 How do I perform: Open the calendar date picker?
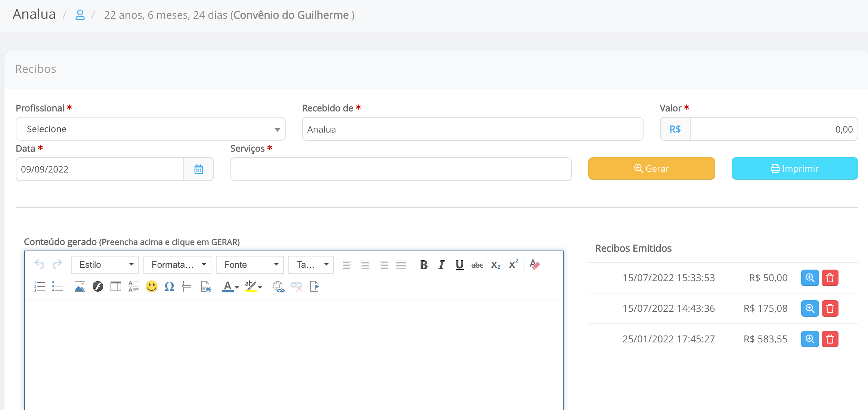pyautogui.click(x=198, y=169)
